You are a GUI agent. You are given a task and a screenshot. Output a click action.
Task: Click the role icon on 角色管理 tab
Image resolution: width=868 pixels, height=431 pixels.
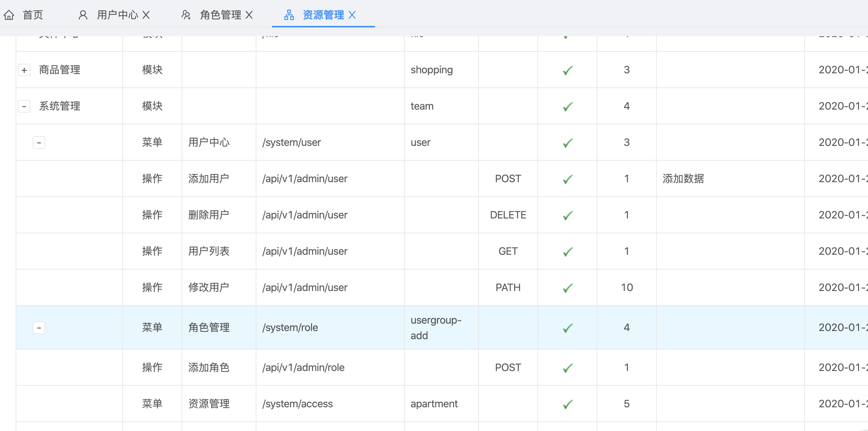pos(186,15)
